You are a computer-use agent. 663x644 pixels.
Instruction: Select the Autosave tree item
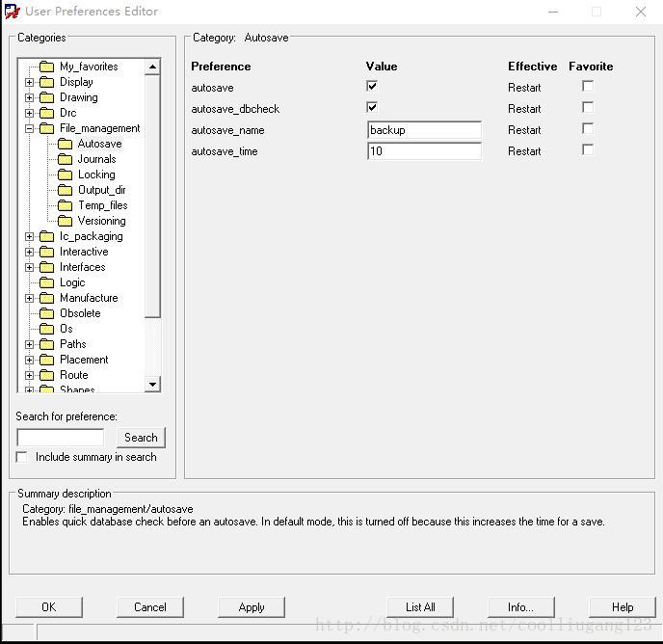[99, 144]
